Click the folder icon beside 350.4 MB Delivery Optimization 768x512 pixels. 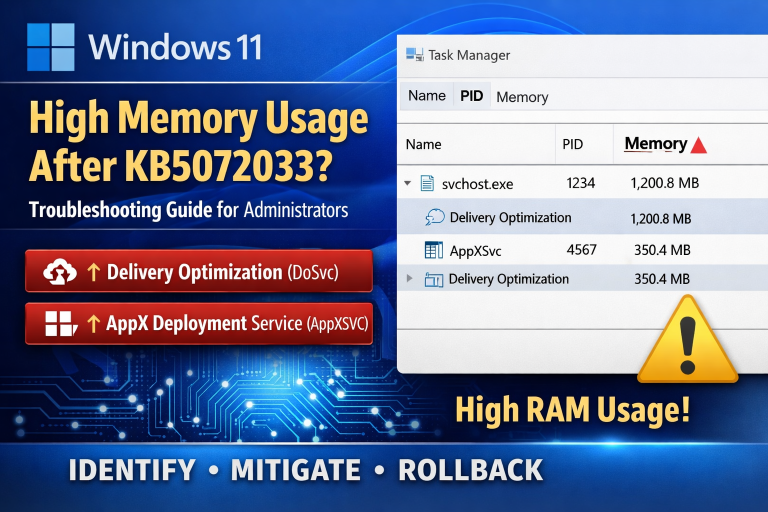click(433, 279)
